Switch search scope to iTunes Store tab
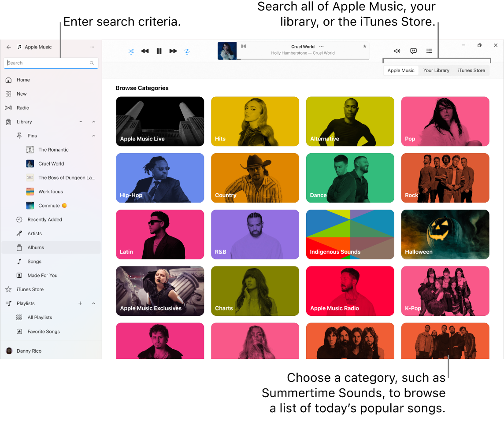The width and height of the screenshot is (504, 421). [471, 70]
